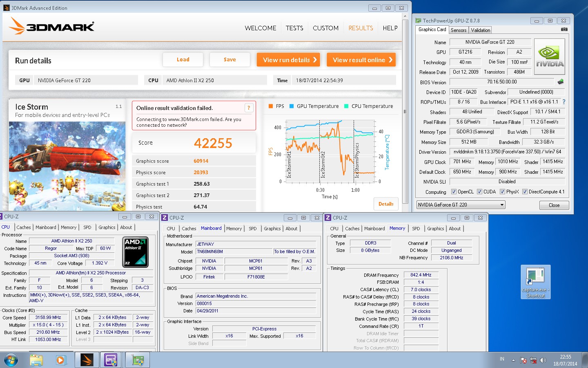Click the Ice Storm thumbnail image
The image size is (588, 368).
[67, 166]
